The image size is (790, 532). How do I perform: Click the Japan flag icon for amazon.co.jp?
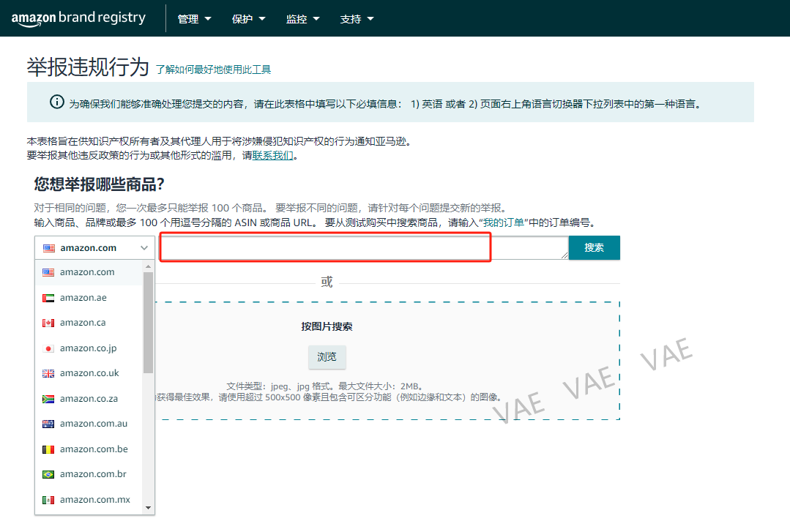[x=48, y=348]
